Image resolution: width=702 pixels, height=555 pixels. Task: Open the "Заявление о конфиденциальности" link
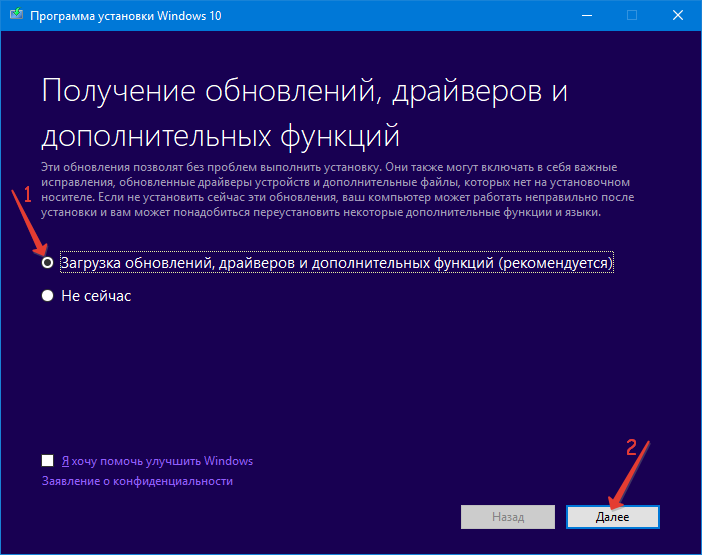137,481
